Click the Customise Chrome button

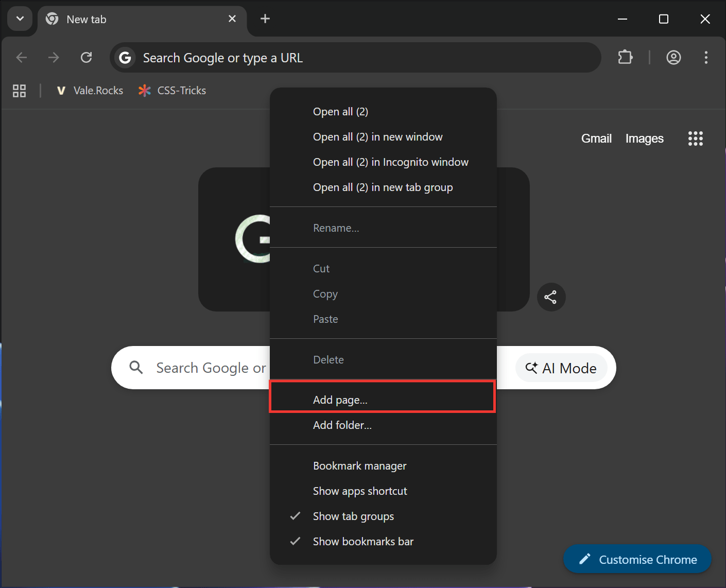[x=637, y=559]
